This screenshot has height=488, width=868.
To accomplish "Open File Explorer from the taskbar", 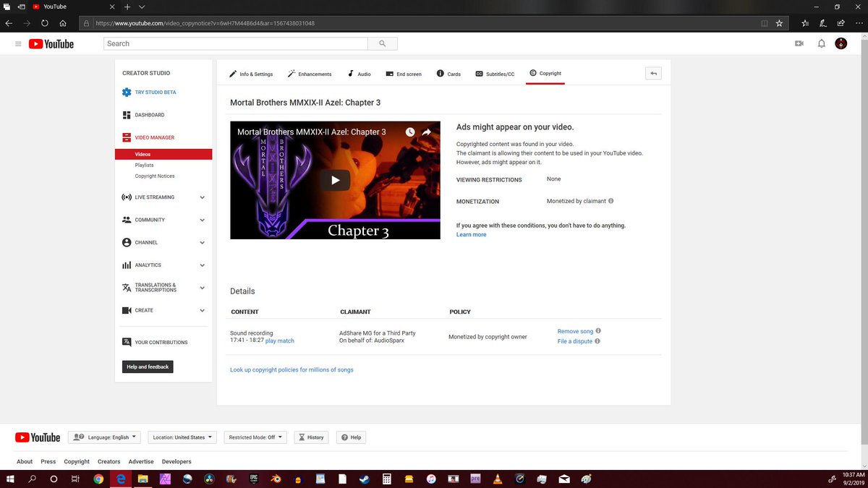I will pos(143,479).
